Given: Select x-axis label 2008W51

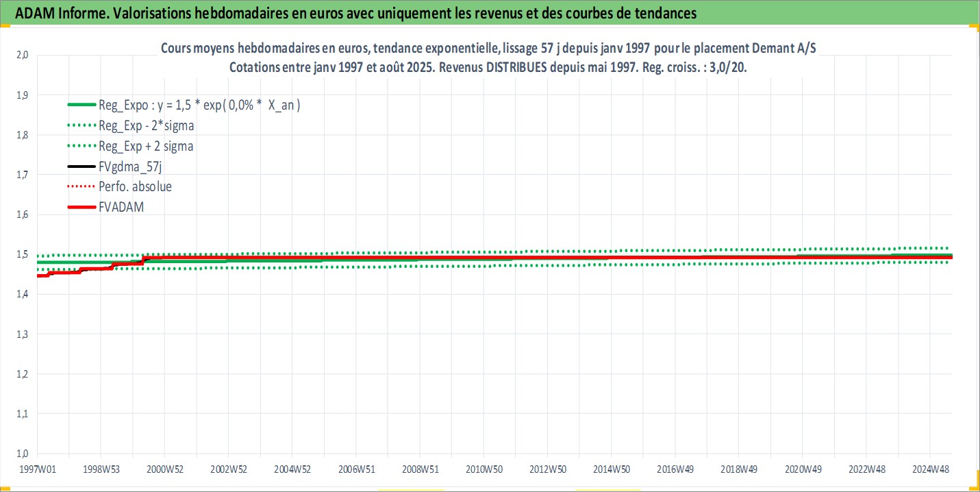Looking at the screenshot, I should point(420,469).
